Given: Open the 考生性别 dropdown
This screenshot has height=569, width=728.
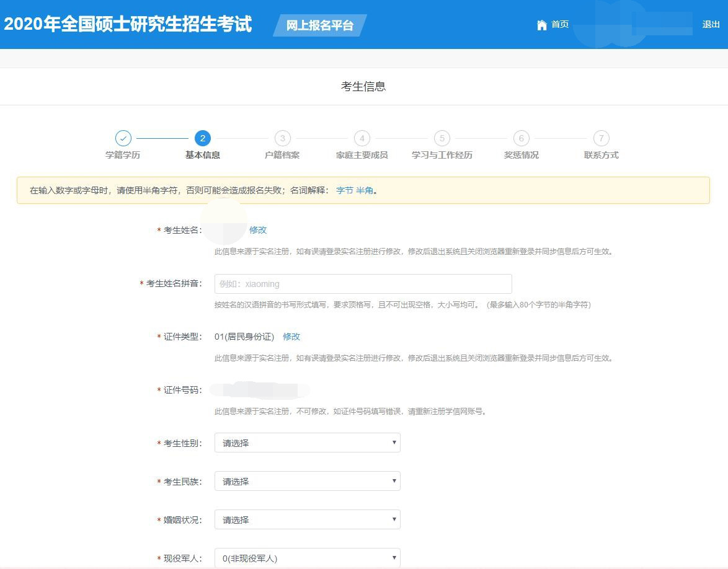Looking at the screenshot, I should coord(307,443).
